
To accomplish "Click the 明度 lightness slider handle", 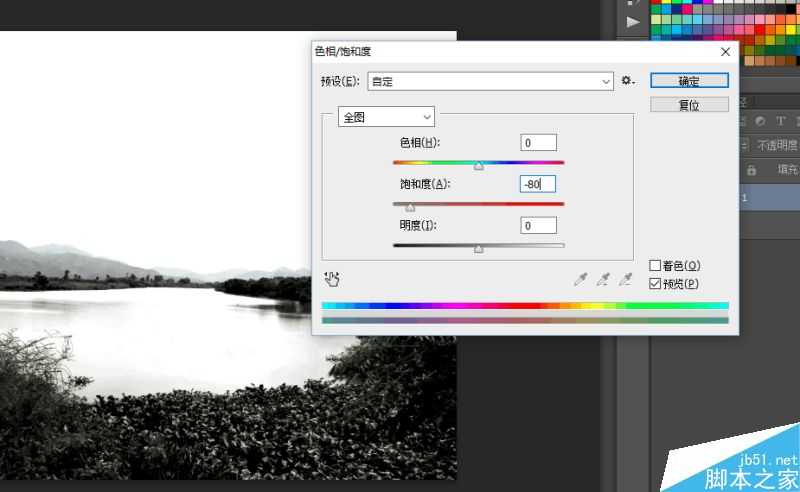I will 478,249.
